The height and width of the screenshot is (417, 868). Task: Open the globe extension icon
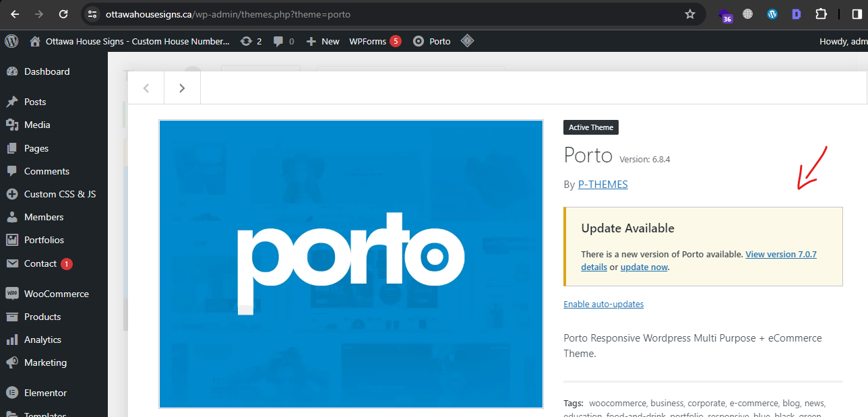tap(747, 14)
